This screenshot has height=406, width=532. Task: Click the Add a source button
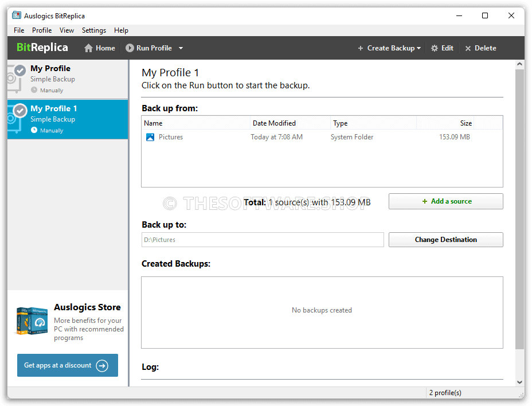pyautogui.click(x=446, y=201)
